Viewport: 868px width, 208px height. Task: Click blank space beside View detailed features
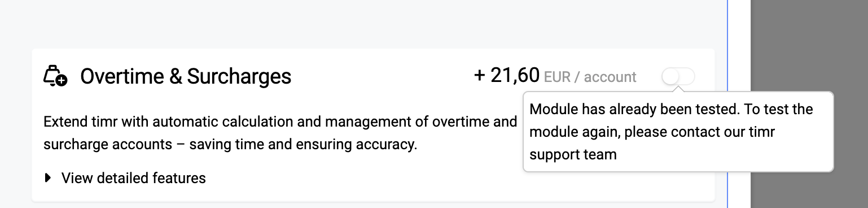tap(361, 179)
